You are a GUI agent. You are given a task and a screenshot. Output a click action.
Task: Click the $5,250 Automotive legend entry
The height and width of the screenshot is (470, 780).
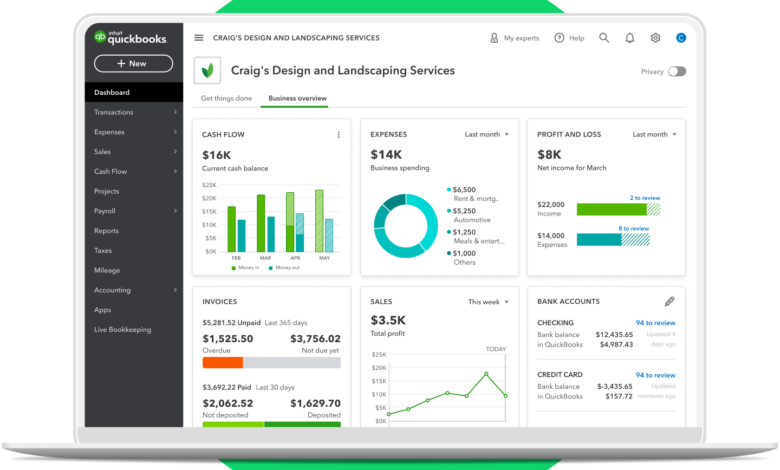(x=469, y=215)
